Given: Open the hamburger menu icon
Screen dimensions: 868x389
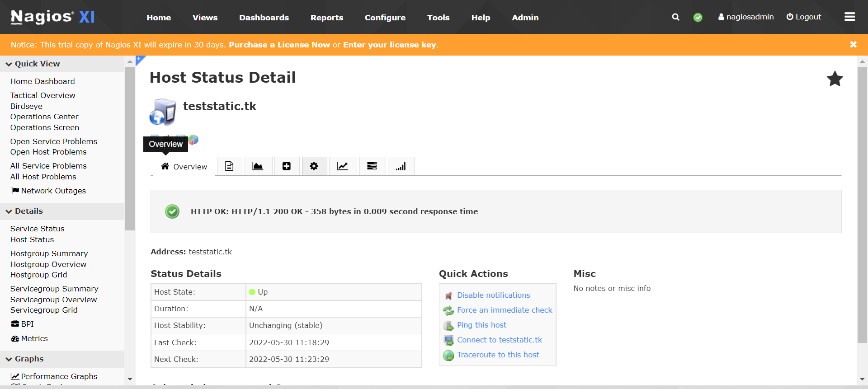Looking at the screenshot, I should pos(849,17).
